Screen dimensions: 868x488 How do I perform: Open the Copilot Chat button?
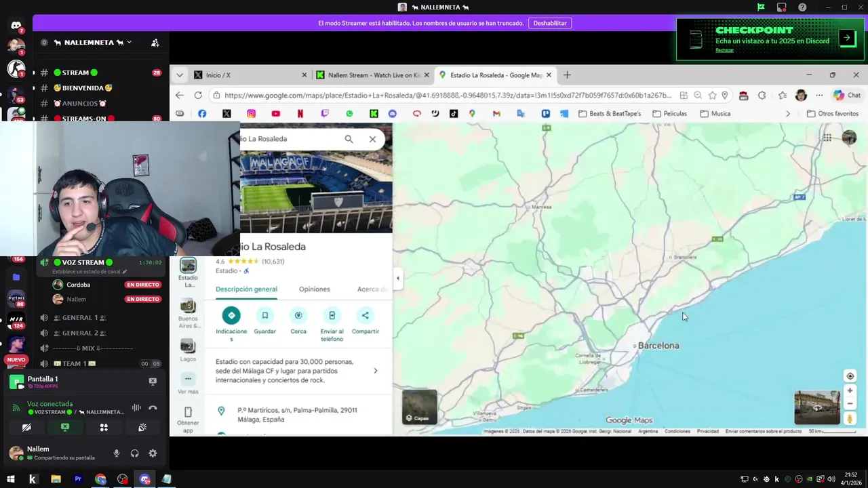pos(847,96)
